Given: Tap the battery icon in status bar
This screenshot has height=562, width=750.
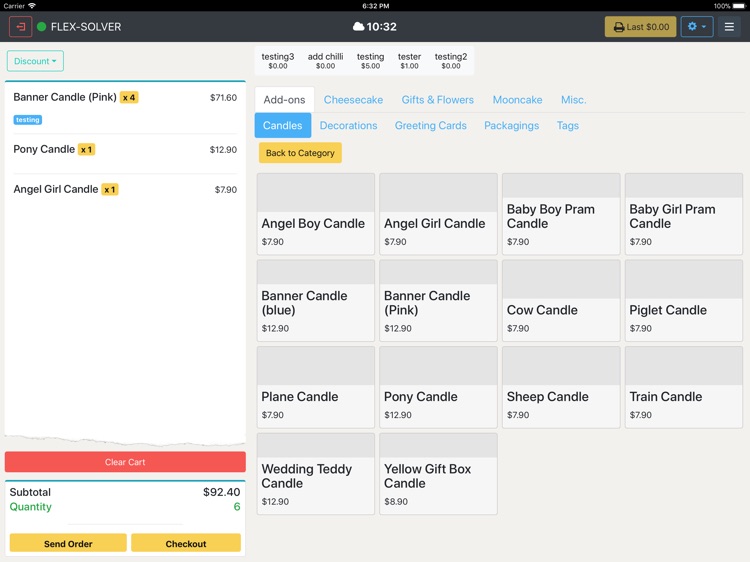Looking at the screenshot, I should click(739, 6).
